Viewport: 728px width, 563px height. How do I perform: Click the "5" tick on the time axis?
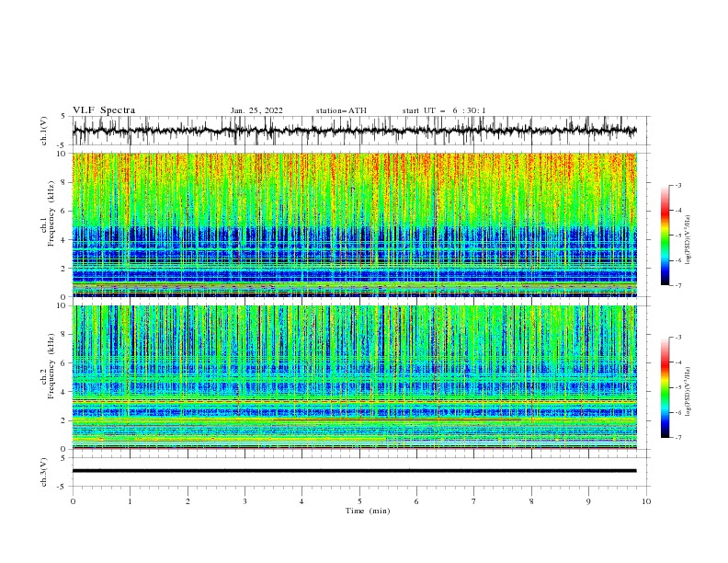coord(359,501)
